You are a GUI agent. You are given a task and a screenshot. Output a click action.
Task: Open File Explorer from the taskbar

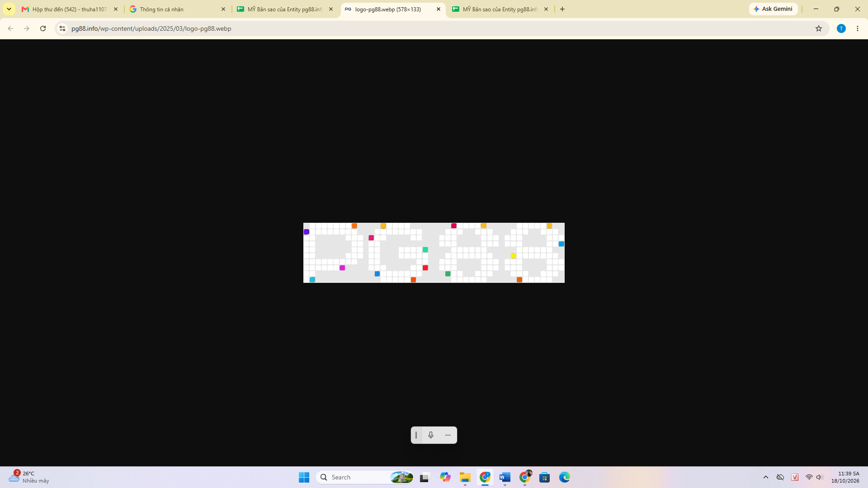tap(465, 477)
